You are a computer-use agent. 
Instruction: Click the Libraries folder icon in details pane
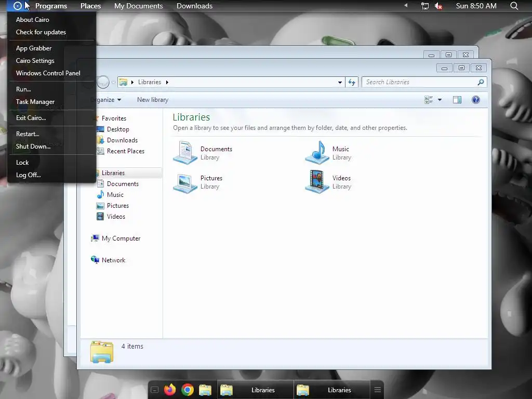[x=101, y=352]
